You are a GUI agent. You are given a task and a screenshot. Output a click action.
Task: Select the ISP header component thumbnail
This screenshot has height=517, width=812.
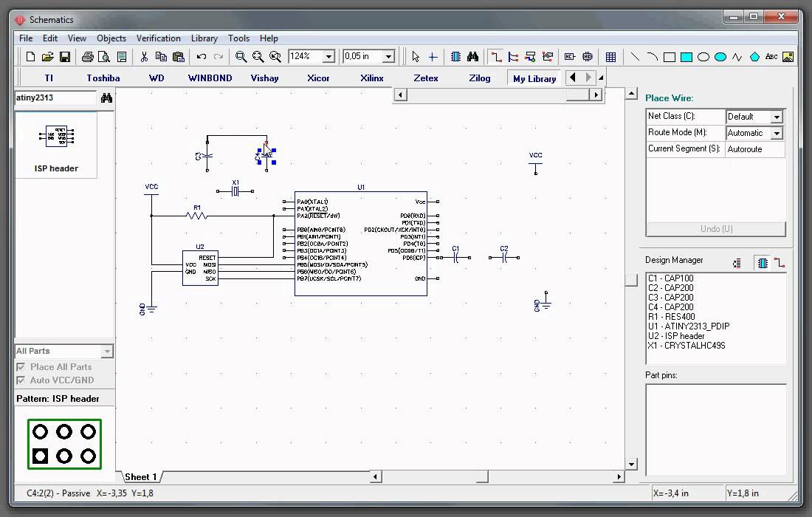coord(56,145)
